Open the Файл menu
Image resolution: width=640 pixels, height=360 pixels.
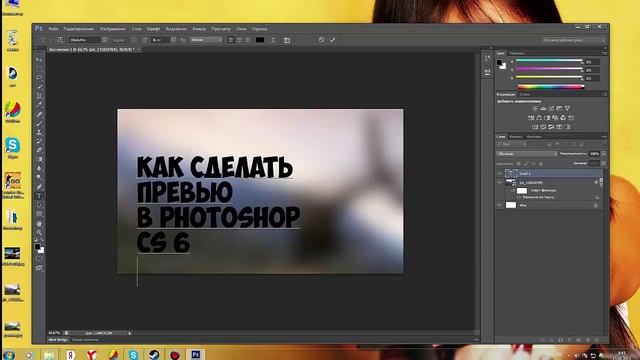53,29
